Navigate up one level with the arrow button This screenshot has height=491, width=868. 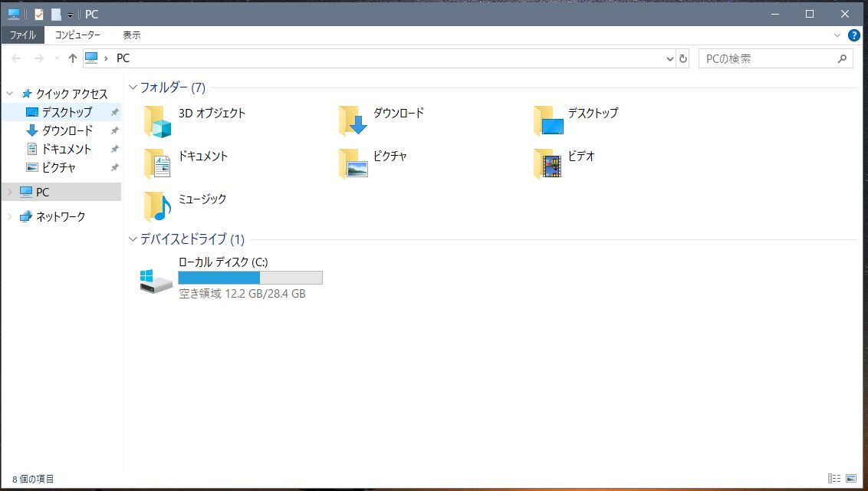[72, 58]
